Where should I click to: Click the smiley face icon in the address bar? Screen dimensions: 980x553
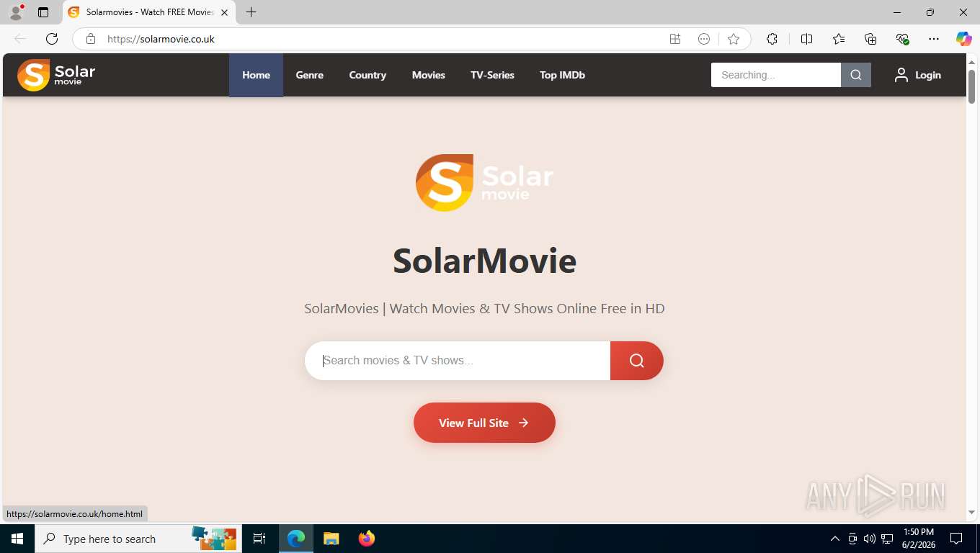click(704, 39)
